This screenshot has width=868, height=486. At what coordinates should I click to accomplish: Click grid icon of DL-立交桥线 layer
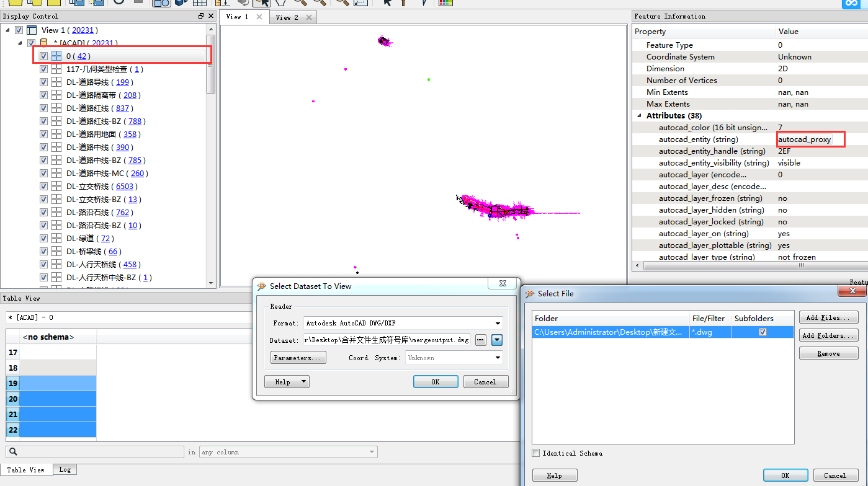tap(56, 186)
